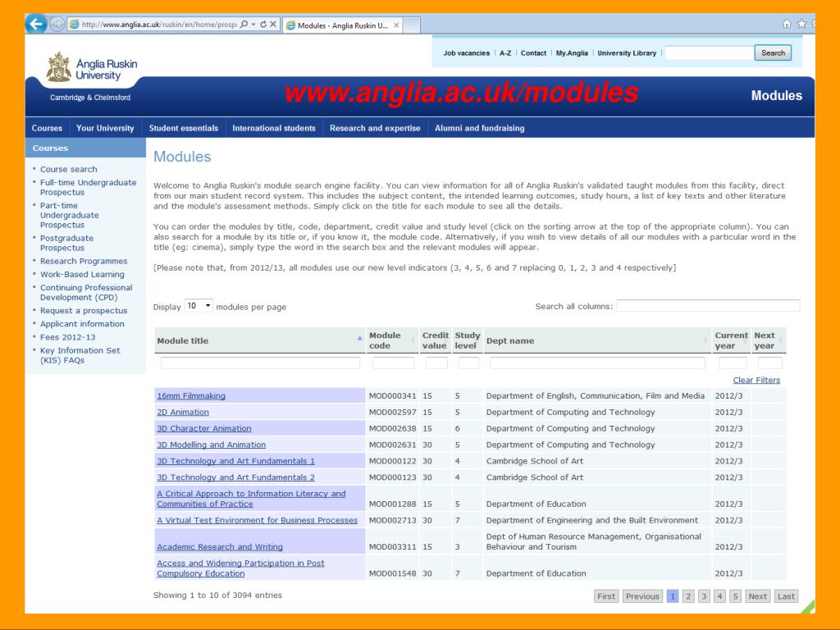
Task: Open Job vacancies link
Action: click(x=466, y=53)
